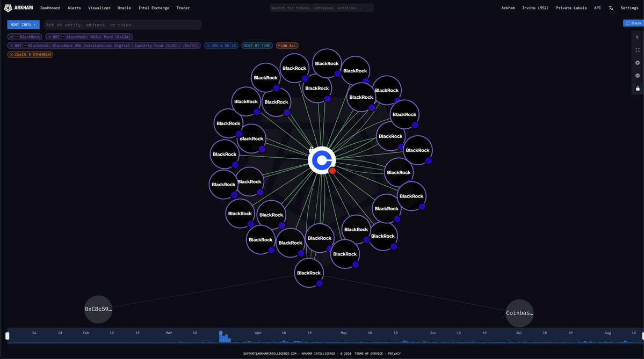
Task: Go to Alerts
Action: [74, 8]
